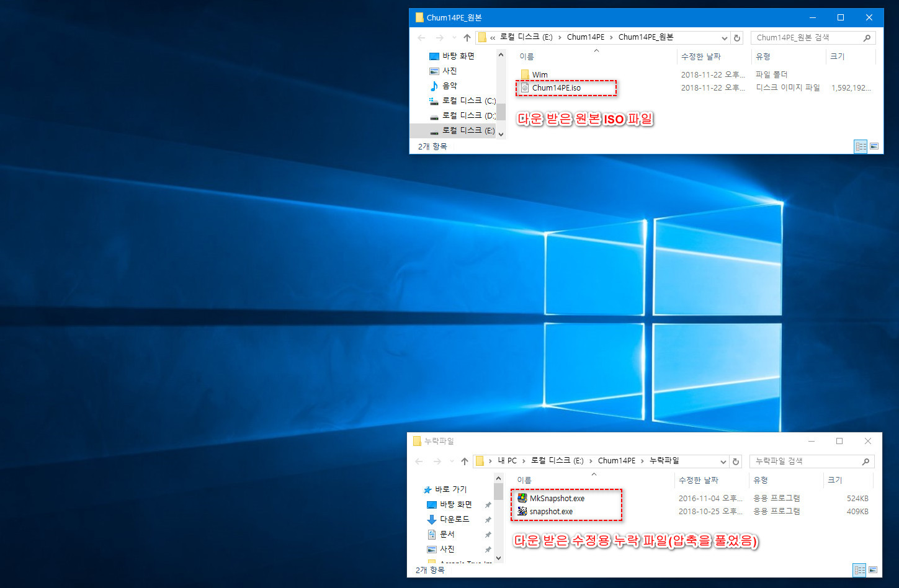Expand chevron after 내 PC in breadcrumb
Image resolution: width=899 pixels, height=588 pixels.
(x=524, y=461)
